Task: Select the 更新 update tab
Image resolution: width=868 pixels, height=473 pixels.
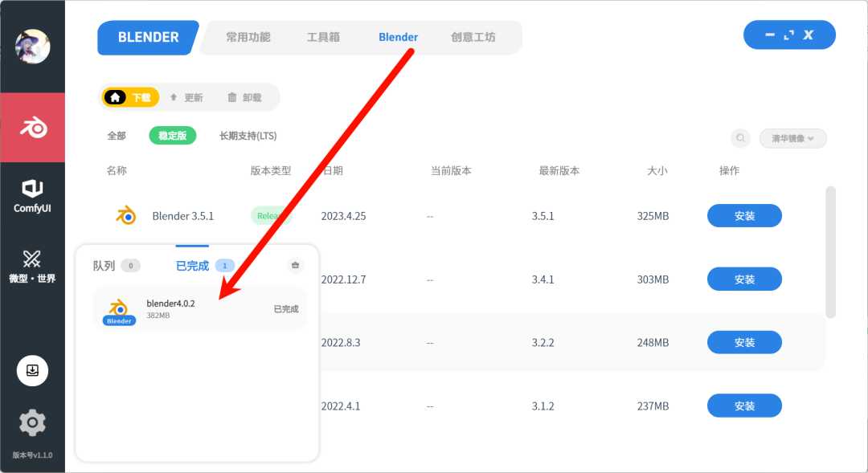Action: [186, 97]
